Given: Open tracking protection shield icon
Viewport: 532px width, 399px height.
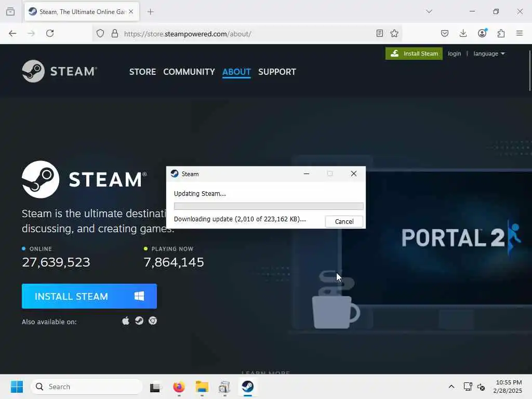Looking at the screenshot, I should click(100, 33).
